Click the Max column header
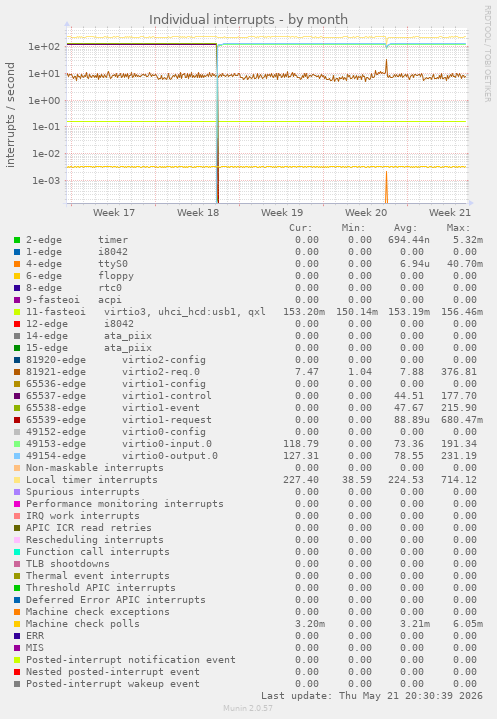 [x=458, y=228]
